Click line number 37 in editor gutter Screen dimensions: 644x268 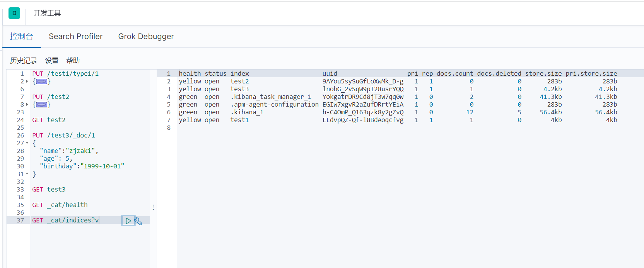pyautogui.click(x=20, y=221)
